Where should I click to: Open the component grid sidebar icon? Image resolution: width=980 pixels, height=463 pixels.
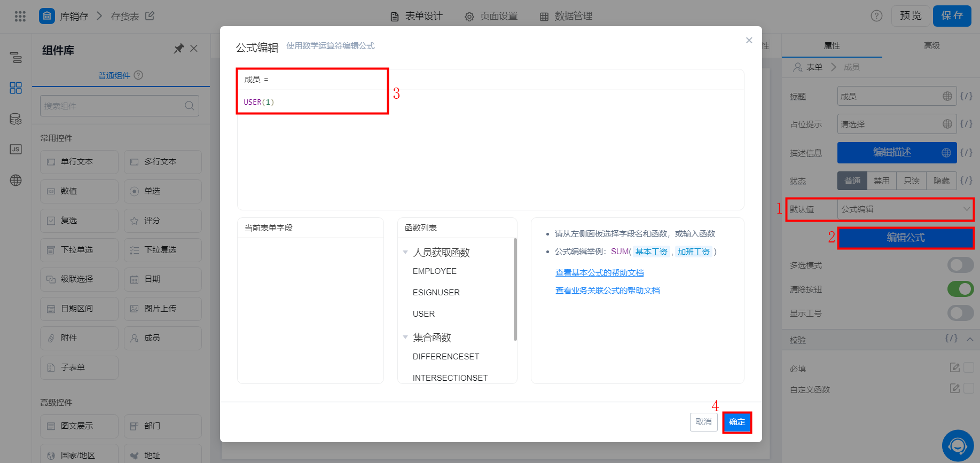(16, 88)
